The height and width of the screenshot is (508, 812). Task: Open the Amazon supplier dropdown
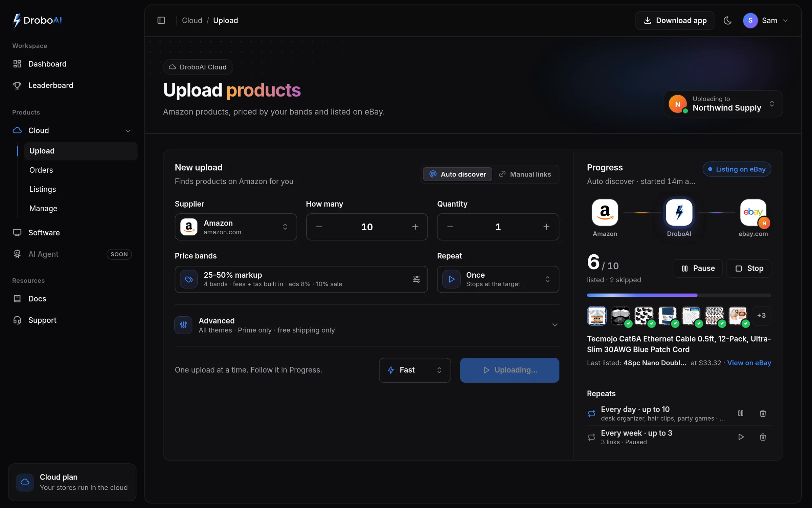(x=236, y=227)
